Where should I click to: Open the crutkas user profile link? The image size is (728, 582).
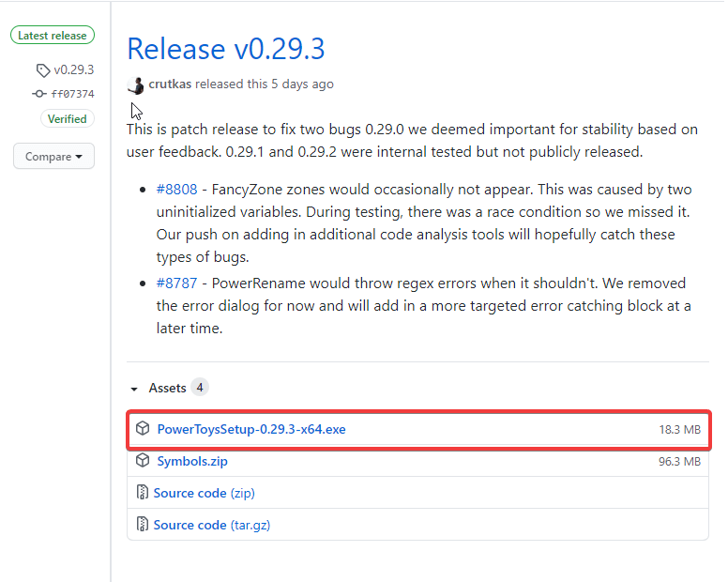(171, 84)
